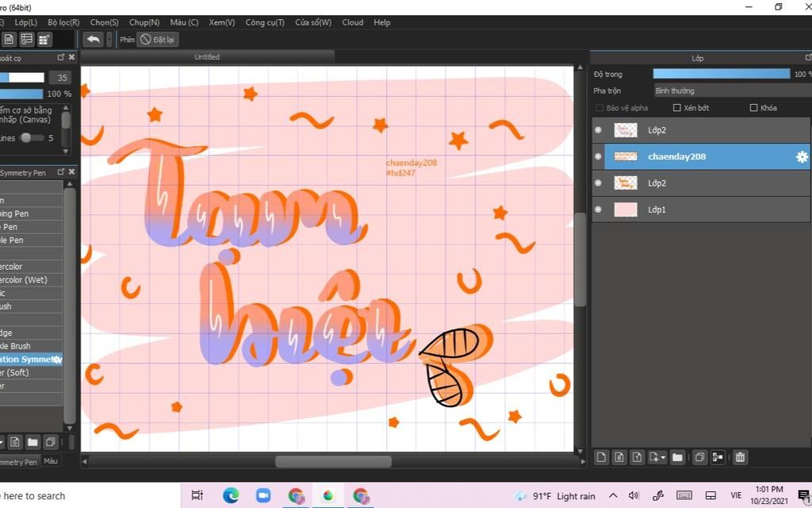Toggle the Bảo vệ alpha checkbox

click(x=599, y=108)
